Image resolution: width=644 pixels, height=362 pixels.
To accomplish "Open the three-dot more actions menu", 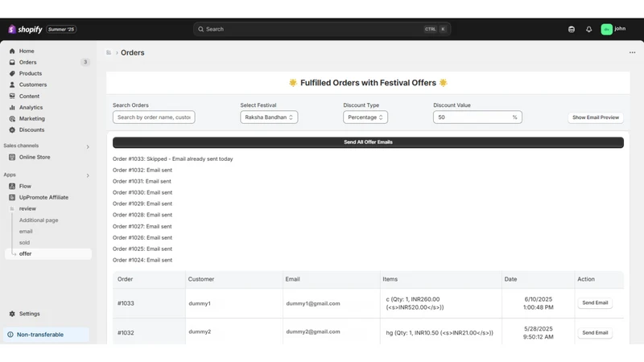I will point(632,52).
